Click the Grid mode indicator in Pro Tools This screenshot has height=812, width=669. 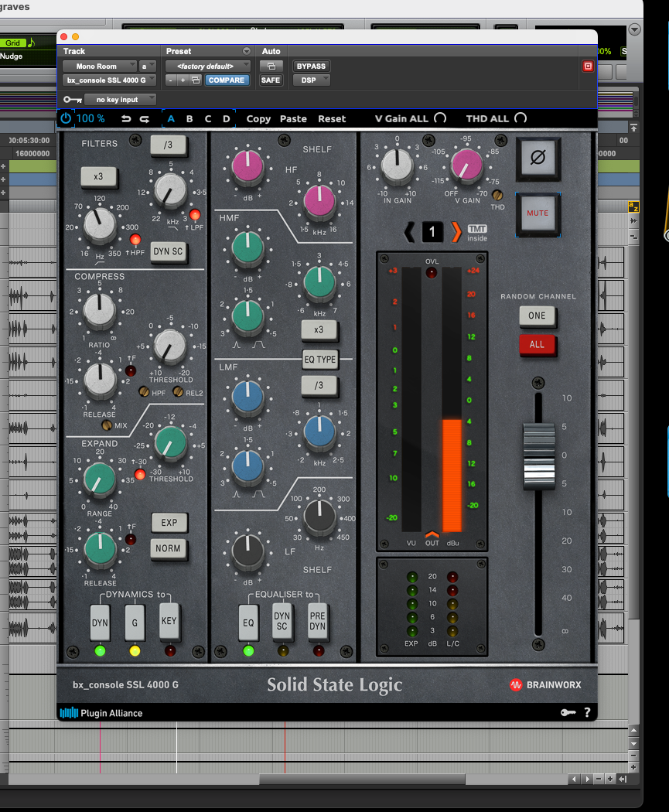13,43
